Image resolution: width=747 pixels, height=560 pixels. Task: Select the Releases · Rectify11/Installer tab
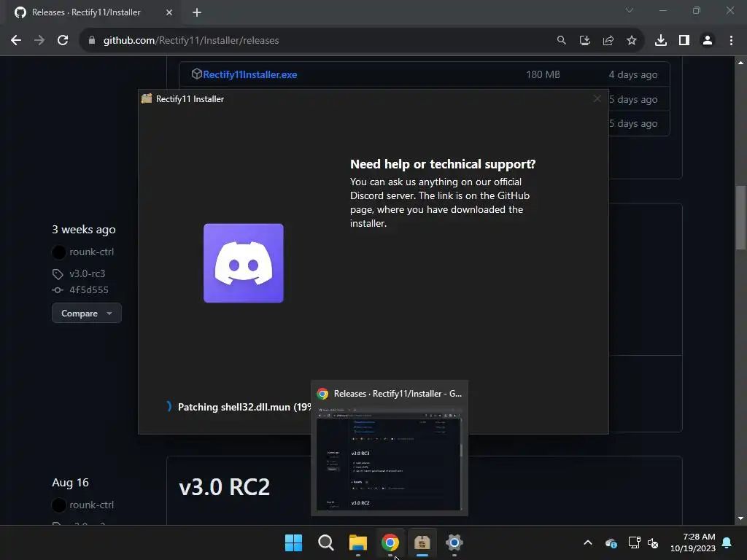coord(94,12)
